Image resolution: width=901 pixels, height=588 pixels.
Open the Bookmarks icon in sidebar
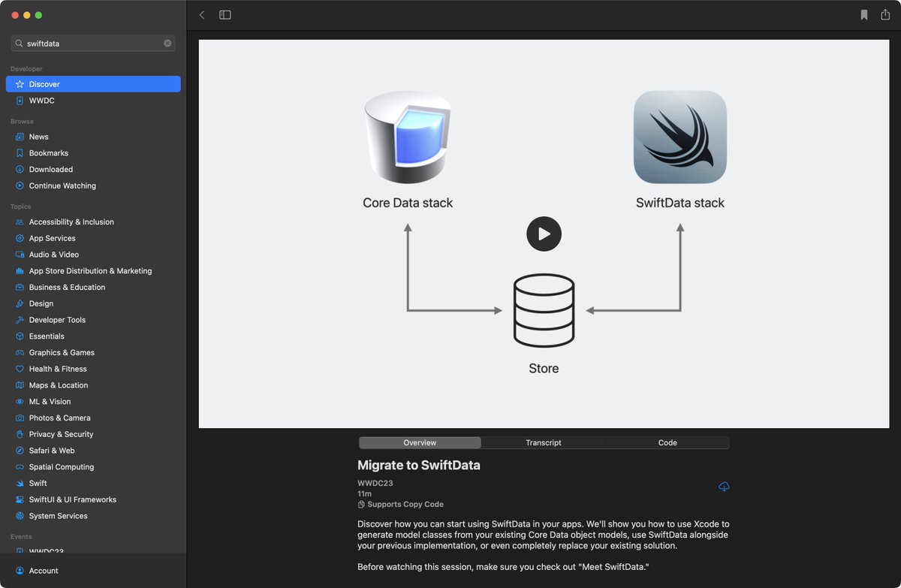pyautogui.click(x=20, y=153)
